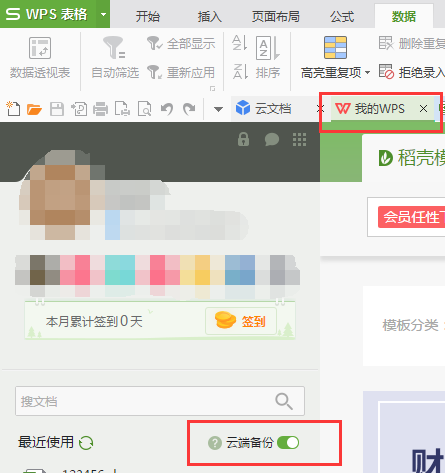The height and width of the screenshot is (473, 445).
Task: Click the AutoFilter (自动筛选) funnel icon
Action: 114,47
